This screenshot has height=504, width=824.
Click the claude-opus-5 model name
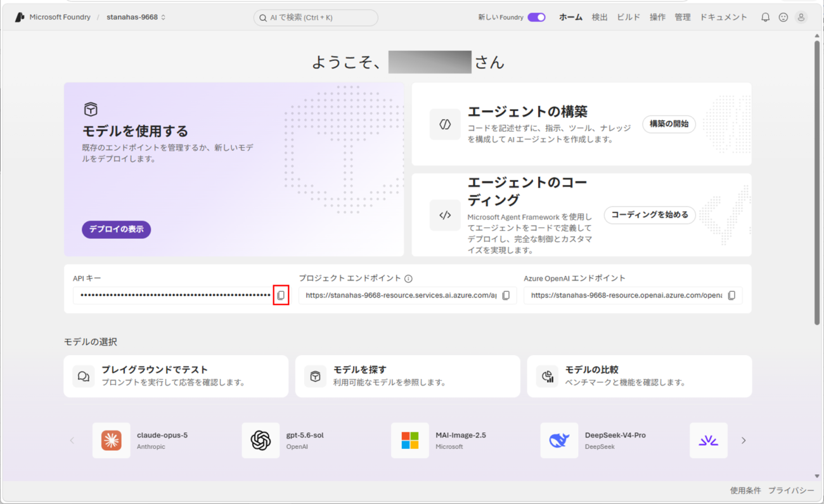tap(162, 436)
